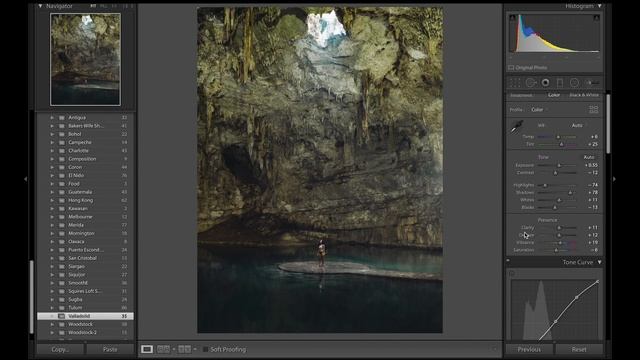Set Navigator zoom to Fill
Image resolution: width=640 pixels, height=360 pixels.
[x=104, y=6]
